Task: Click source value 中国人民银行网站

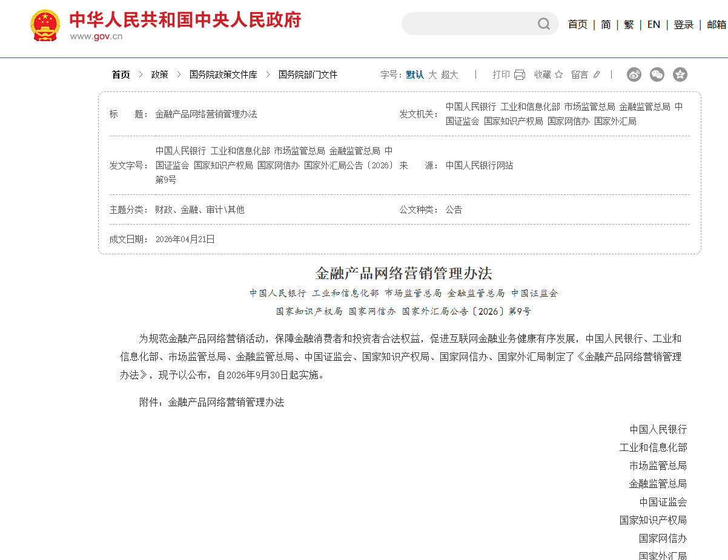Action: click(x=479, y=165)
